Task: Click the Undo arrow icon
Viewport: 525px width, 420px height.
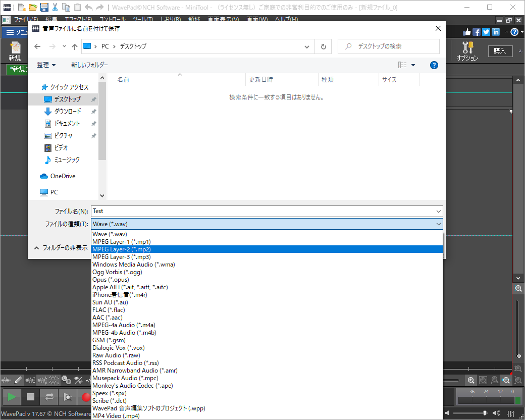Action: 88,7
